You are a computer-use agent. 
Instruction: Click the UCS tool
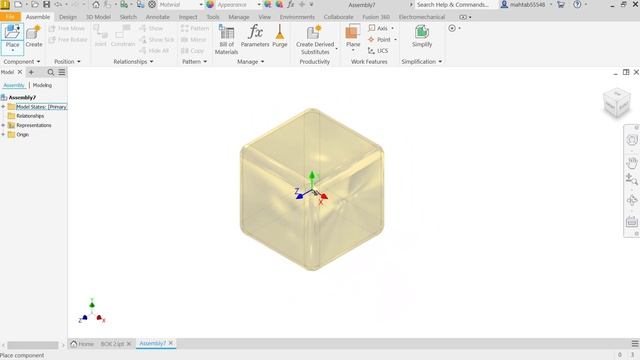pyautogui.click(x=378, y=51)
